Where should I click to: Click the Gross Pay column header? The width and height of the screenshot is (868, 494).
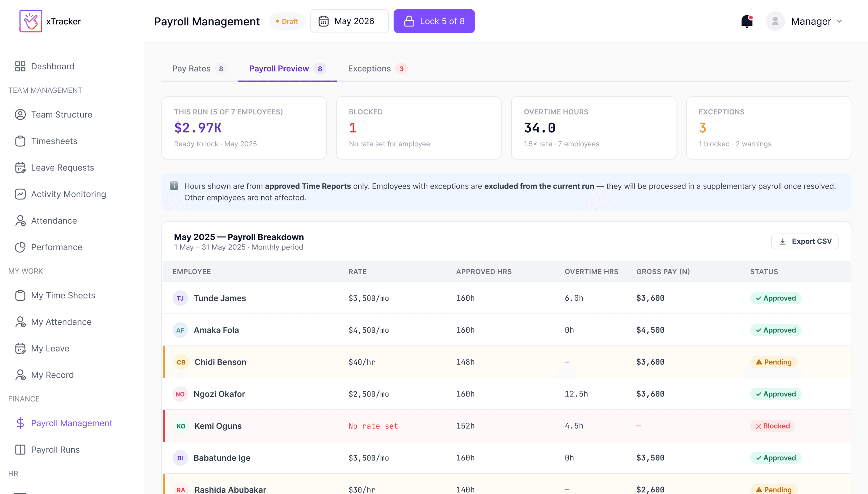click(663, 271)
